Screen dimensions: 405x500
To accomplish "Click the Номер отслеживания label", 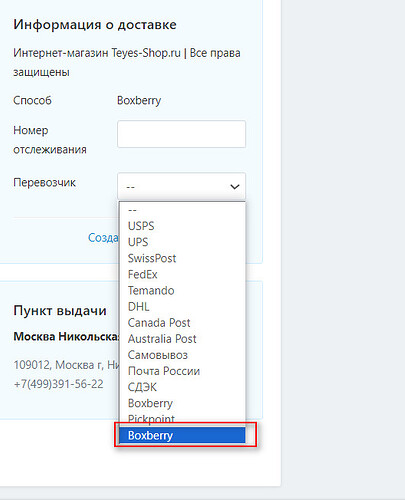I will tap(50, 140).
